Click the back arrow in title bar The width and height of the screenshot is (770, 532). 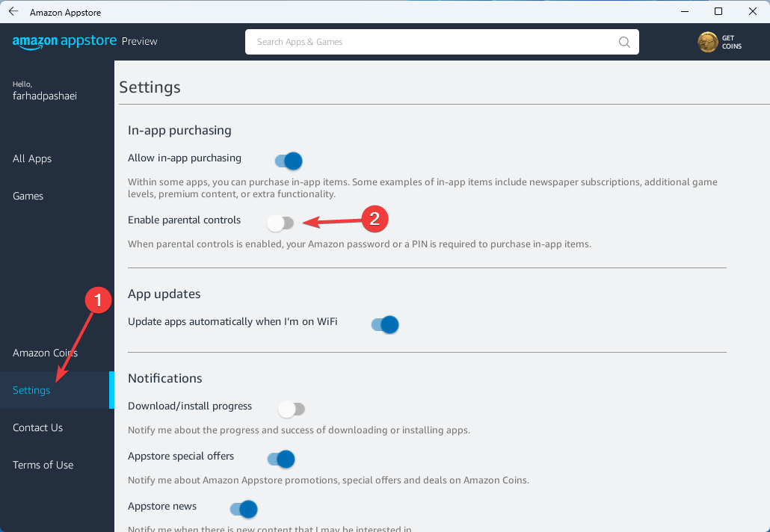[x=13, y=12]
